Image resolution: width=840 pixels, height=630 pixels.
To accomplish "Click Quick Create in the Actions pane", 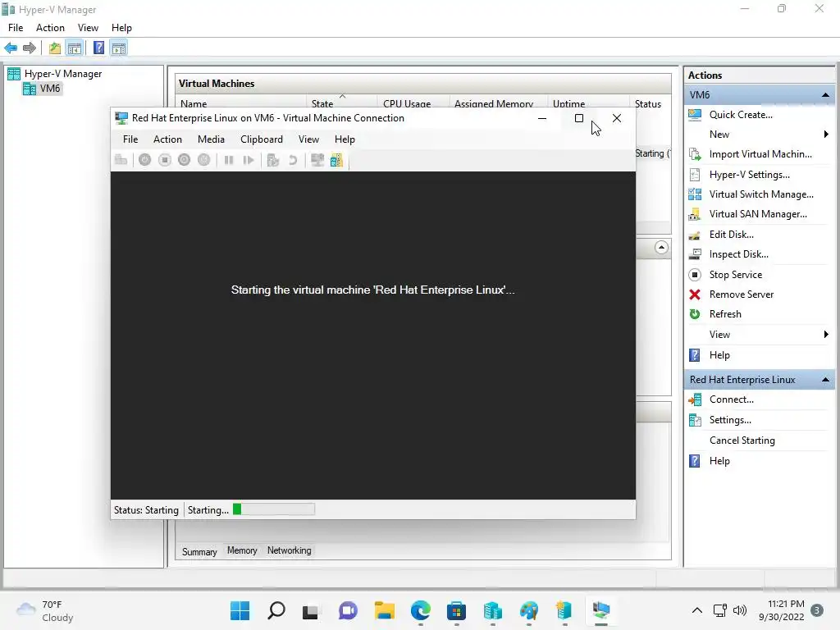I will coord(741,115).
